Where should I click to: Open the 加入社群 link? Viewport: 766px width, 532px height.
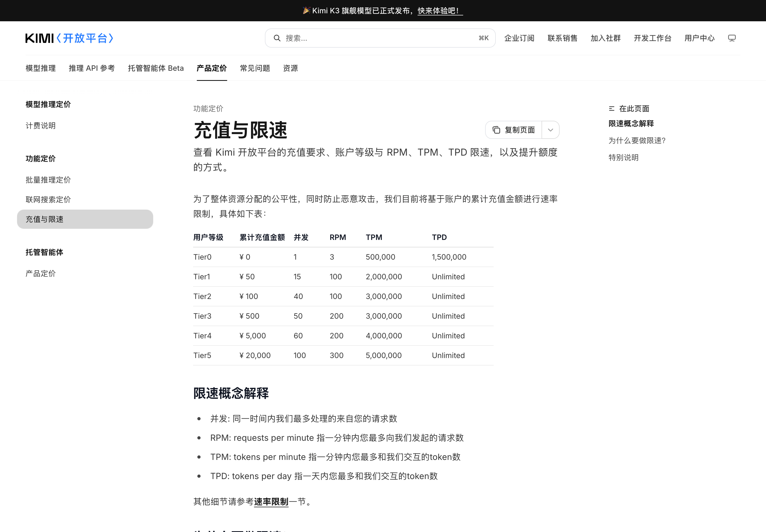click(605, 38)
